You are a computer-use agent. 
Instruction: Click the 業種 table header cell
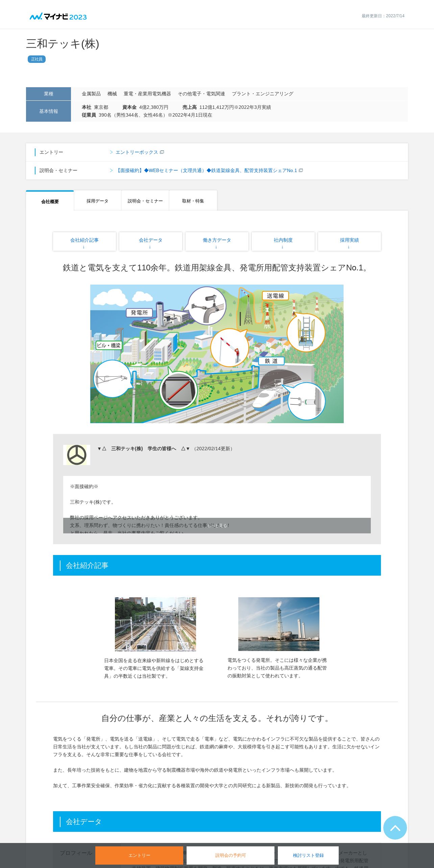coord(48,94)
